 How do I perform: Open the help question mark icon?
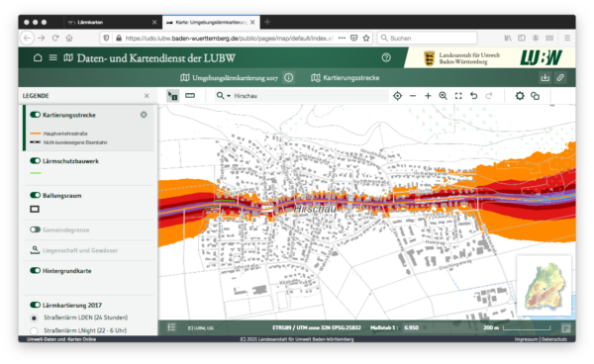coord(386,57)
